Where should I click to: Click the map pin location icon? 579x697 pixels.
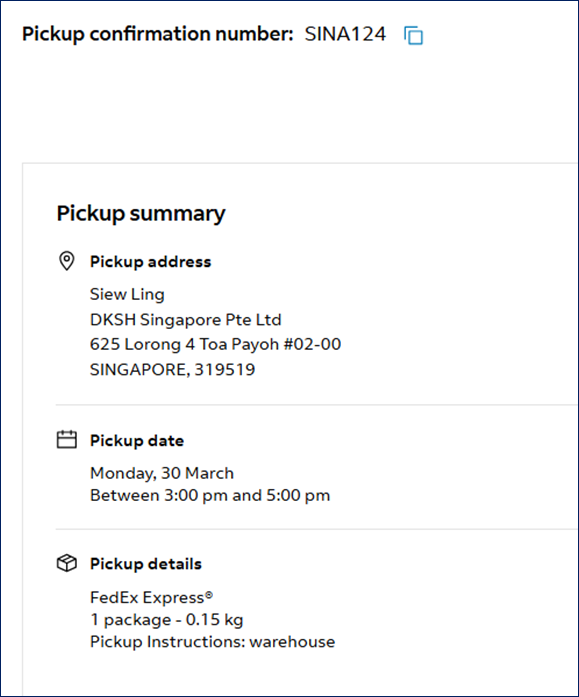(x=67, y=261)
